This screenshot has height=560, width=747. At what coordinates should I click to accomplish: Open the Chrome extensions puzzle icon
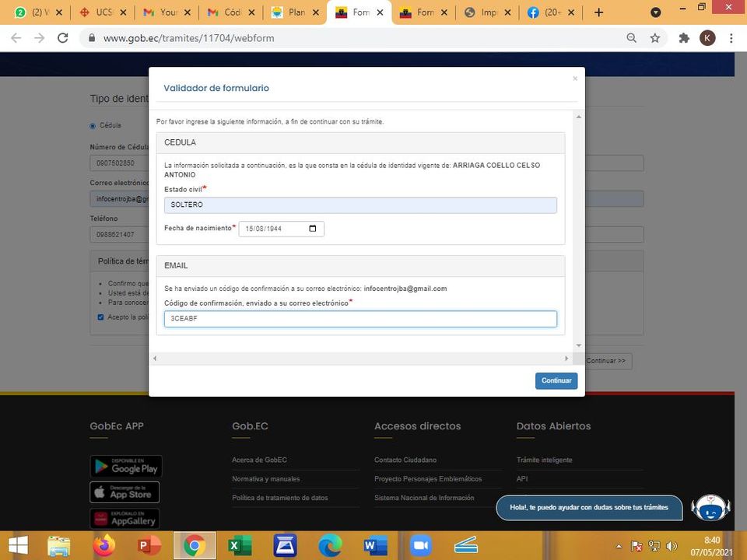pos(684,38)
